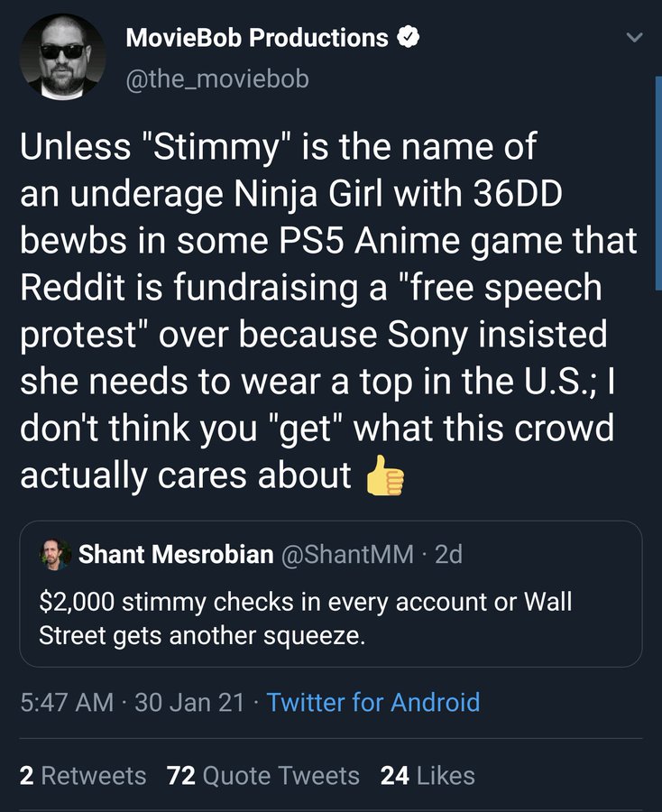Click the verified badge beside MovieBob Productions
The width and height of the screenshot is (662, 812).
(409, 38)
